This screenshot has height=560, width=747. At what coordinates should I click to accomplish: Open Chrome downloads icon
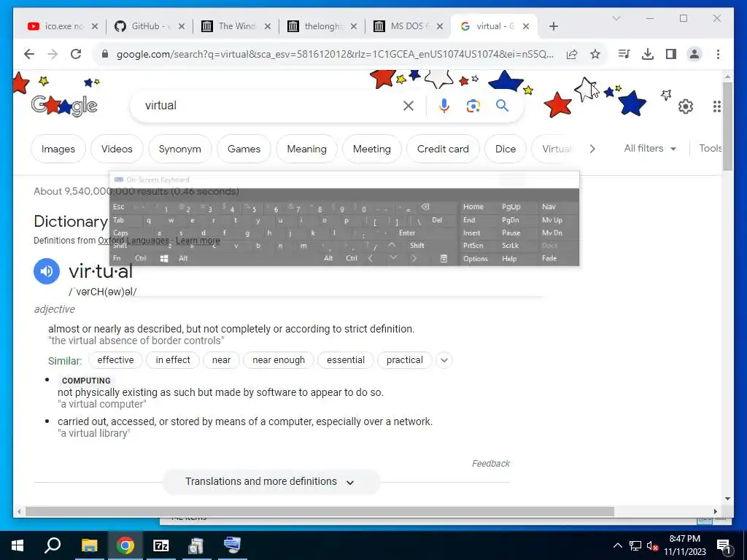click(x=648, y=54)
